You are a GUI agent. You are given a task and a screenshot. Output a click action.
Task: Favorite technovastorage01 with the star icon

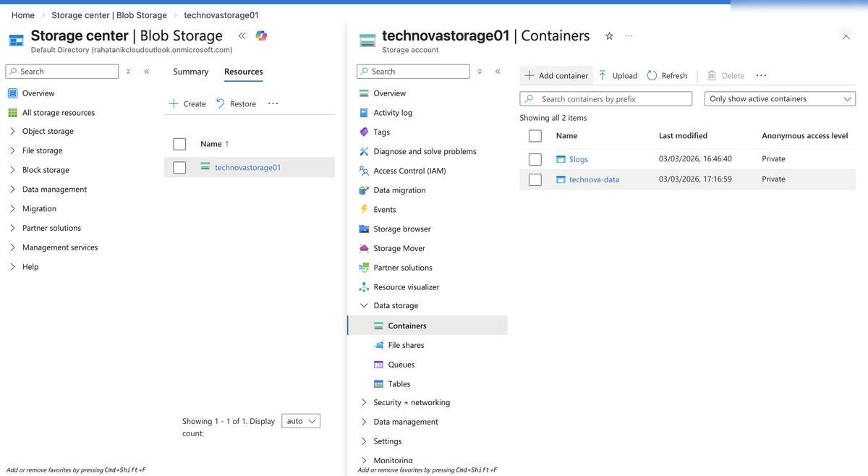coord(609,35)
